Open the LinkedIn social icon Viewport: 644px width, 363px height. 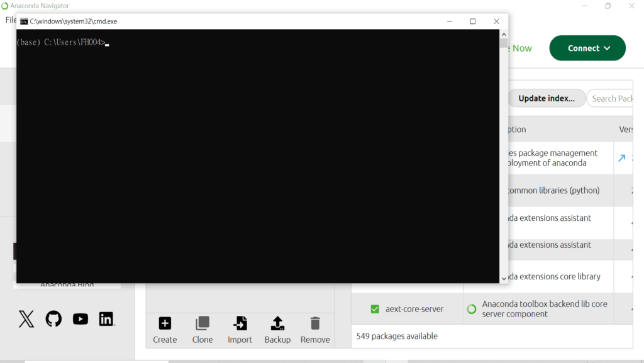pos(107,319)
